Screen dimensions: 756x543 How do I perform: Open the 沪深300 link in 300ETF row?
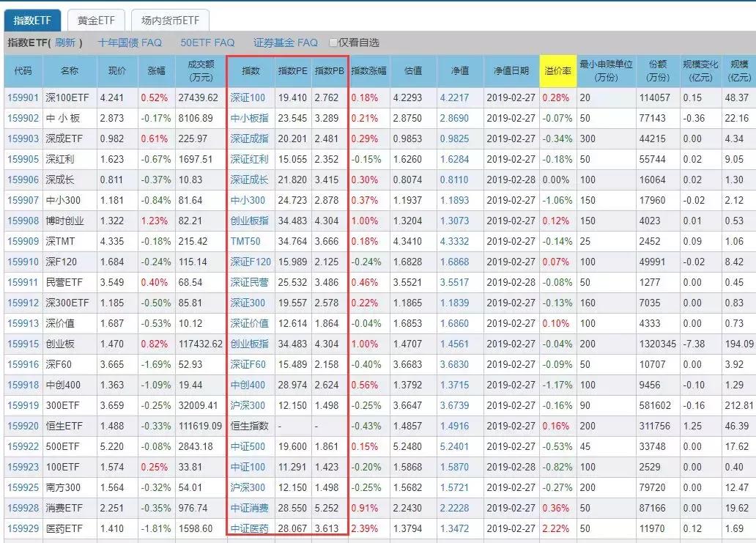[x=249, y=405]
